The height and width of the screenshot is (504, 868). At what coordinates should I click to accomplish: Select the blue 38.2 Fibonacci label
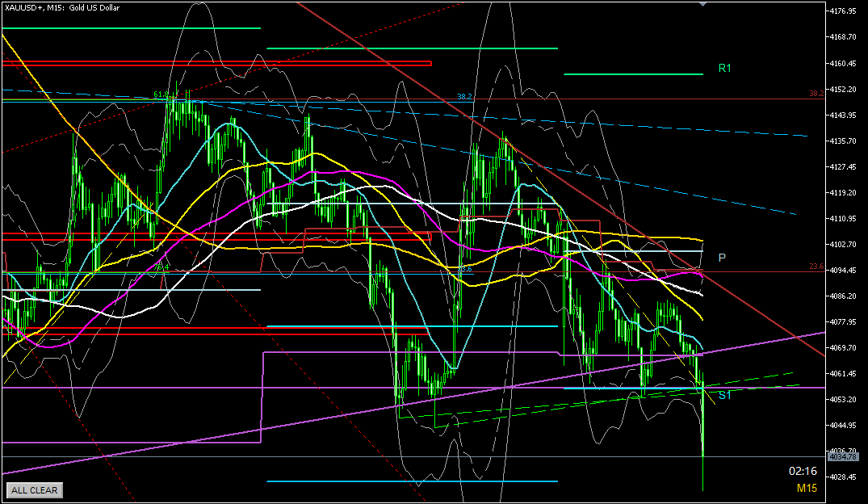[x=464, y=96]
